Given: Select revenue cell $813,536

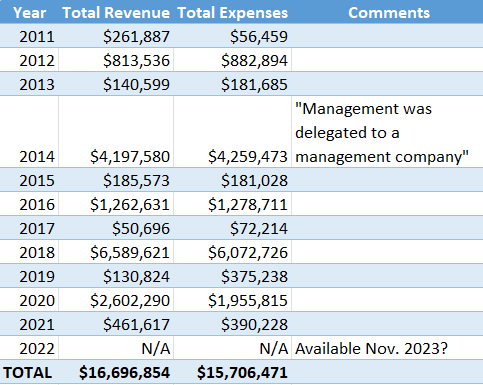Looking at the screenshot, I should (x=116, y=60).
